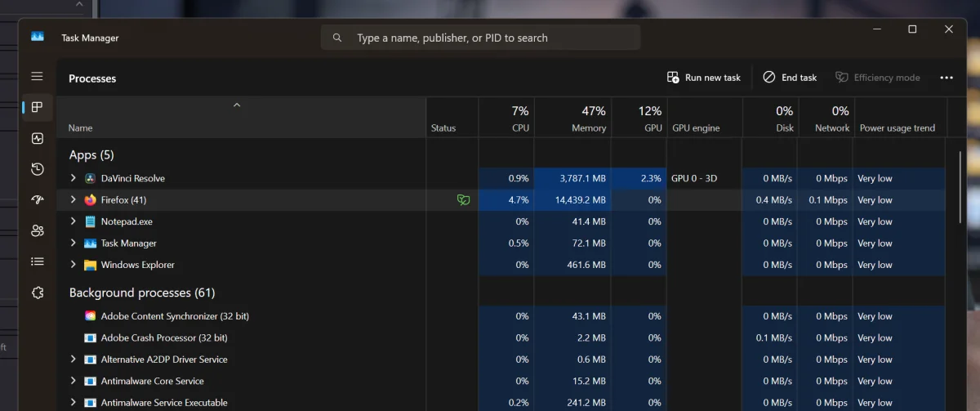Expand the Firefox (41) process group

coord(73,199)
